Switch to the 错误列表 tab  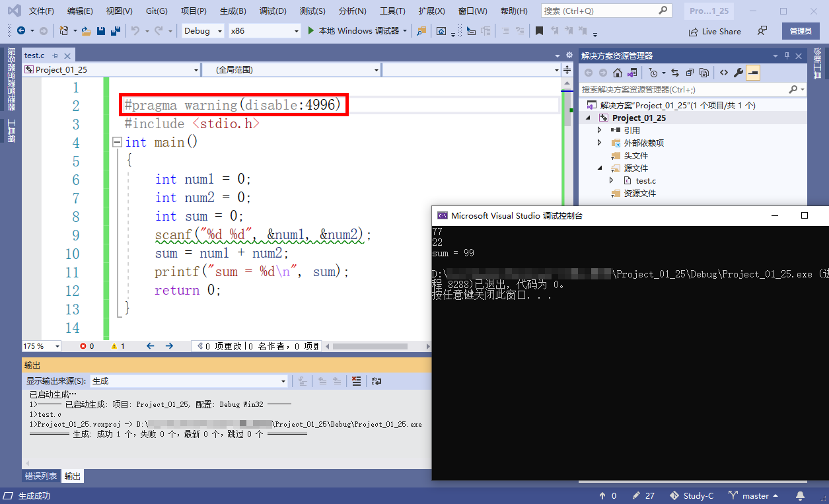point(41,476)
